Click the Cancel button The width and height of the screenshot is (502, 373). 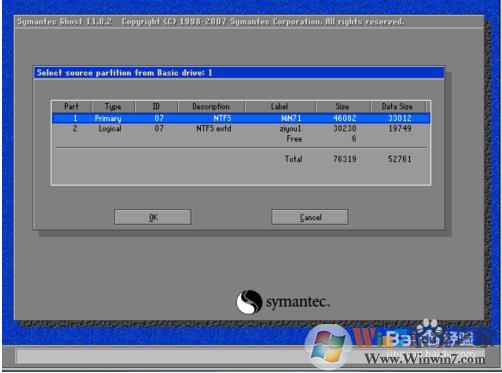pyautogui.click(x=310, y=217)
